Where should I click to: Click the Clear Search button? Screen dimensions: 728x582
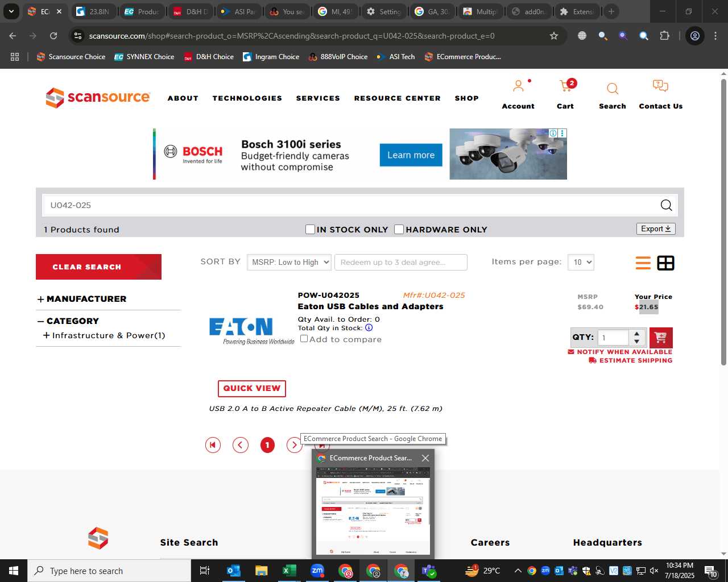[x=98, y=267]
